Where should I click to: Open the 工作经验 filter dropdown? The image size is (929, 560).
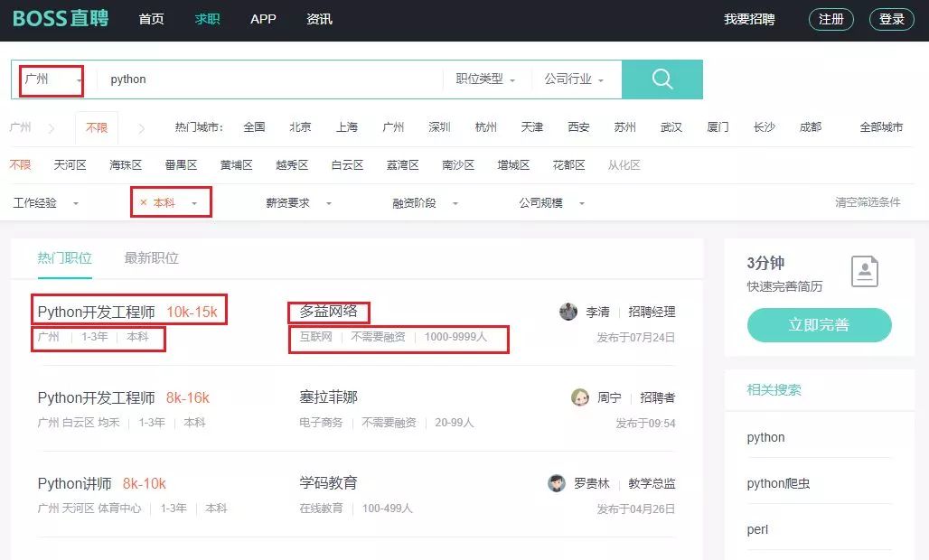[x=45, y=203]
